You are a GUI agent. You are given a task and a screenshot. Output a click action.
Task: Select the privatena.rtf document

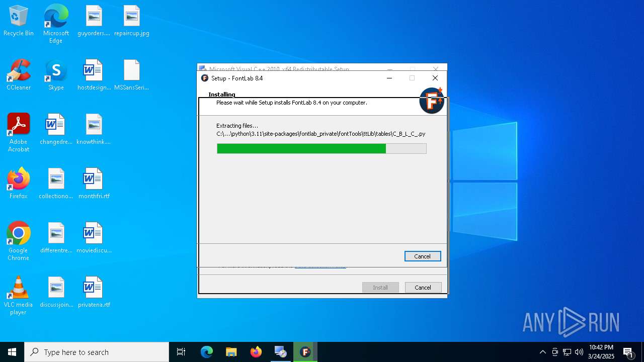(94, 293)
